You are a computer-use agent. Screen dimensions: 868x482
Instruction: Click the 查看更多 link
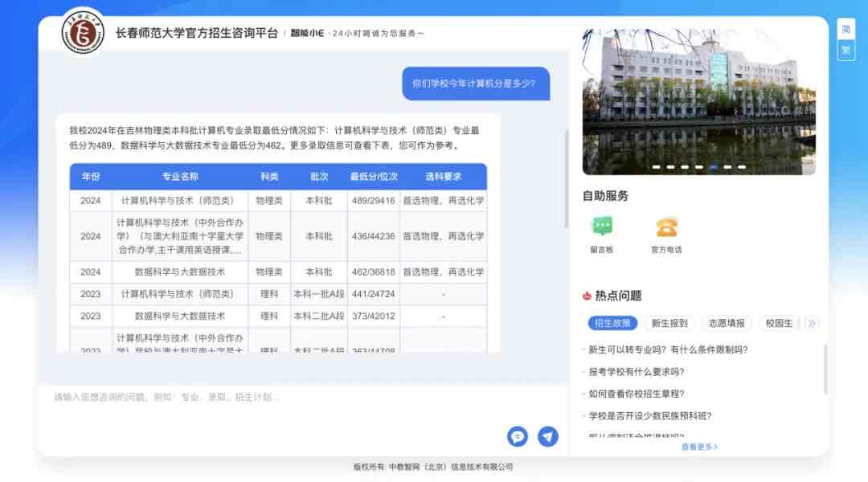tap(699, 447)
